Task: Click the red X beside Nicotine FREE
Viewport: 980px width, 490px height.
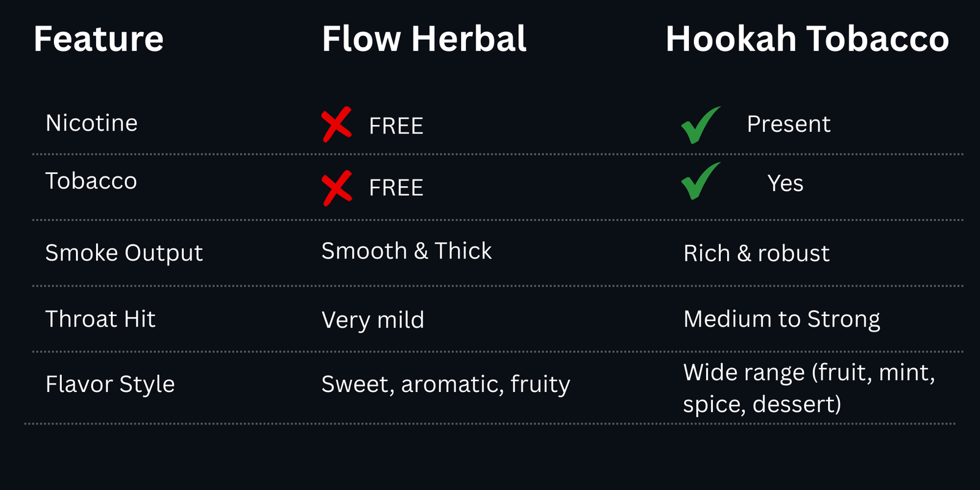Action: pyautogui.click(x=336, y=124)
